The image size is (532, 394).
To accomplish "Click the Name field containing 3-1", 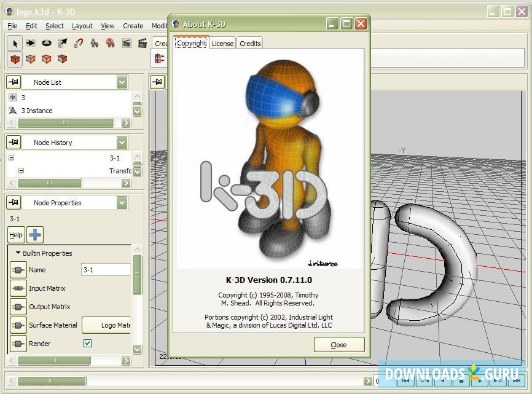I will (x=106, y=270).
